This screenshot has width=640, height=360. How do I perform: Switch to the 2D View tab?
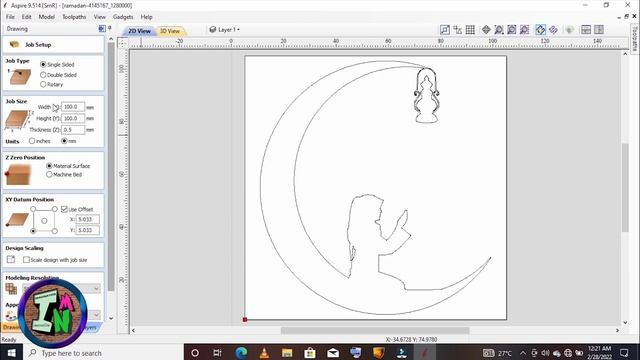[x=139, y=31]
